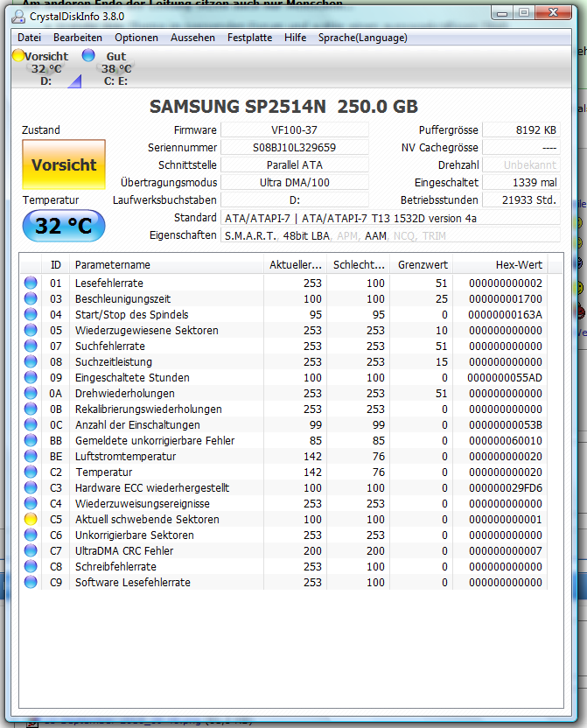Screen dimensions: 587x728
Task: Click the status icon for Start/Stop des Spindels
Action: (31, 314)
